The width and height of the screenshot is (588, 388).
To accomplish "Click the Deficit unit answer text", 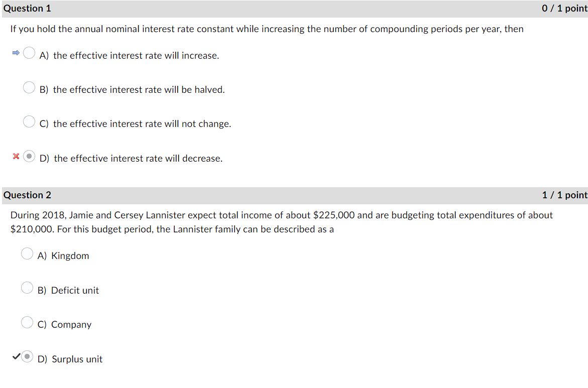I will coord(74,290).
